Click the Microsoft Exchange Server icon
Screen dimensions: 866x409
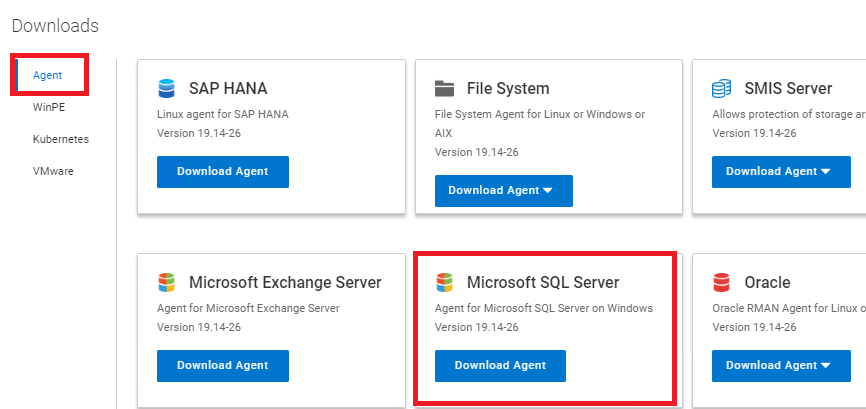point(167,282)
